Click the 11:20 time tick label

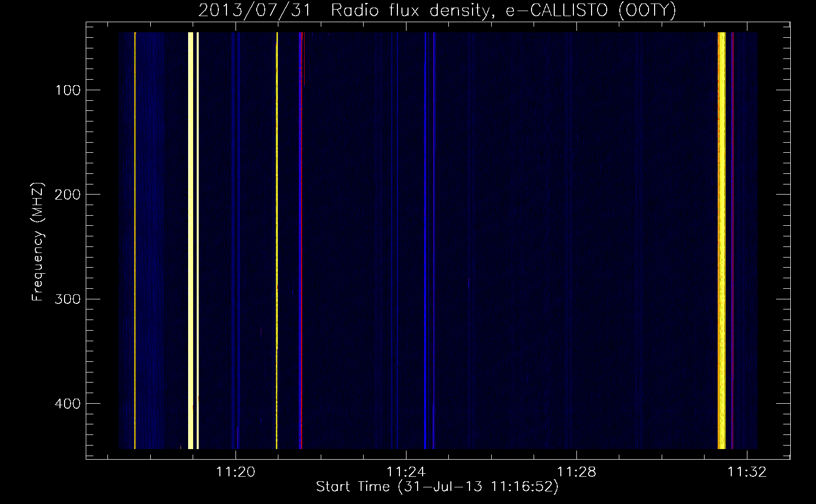[x=236, y=472]
